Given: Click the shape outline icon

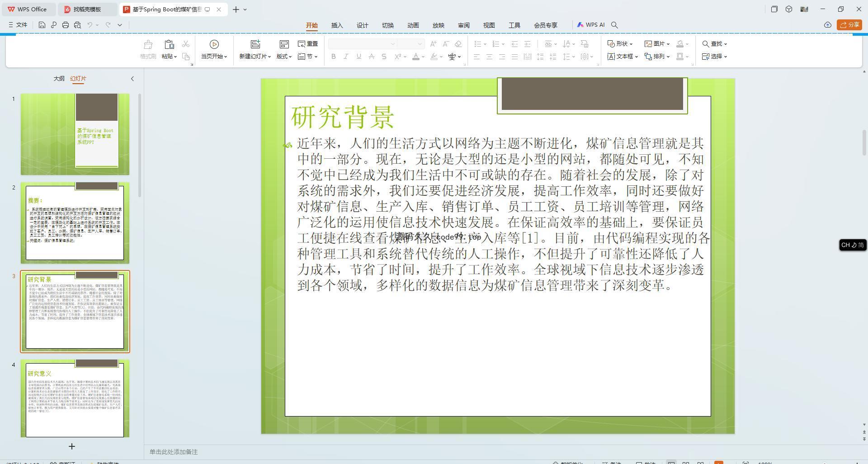Looking at the screenshot, I should point(680,57).
